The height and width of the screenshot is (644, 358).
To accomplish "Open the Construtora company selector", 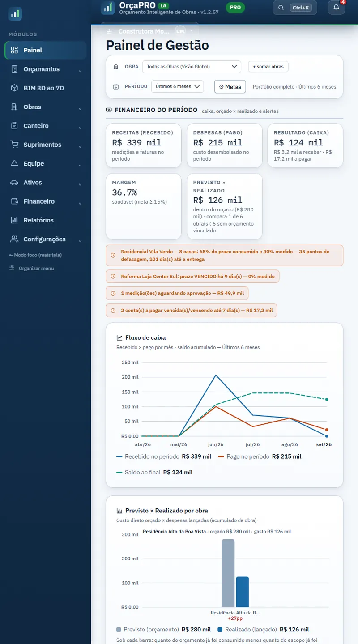I will coord(150,31).
